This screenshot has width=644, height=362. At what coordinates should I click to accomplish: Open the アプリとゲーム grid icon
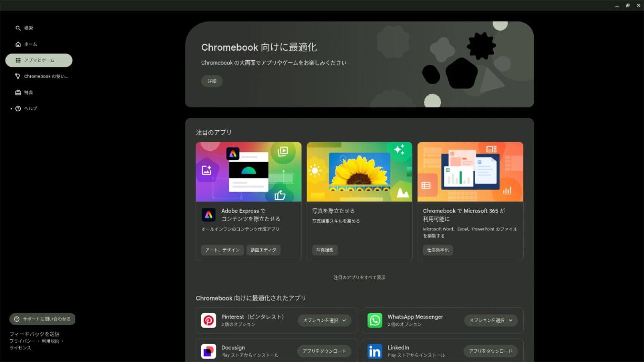[18, 60]
